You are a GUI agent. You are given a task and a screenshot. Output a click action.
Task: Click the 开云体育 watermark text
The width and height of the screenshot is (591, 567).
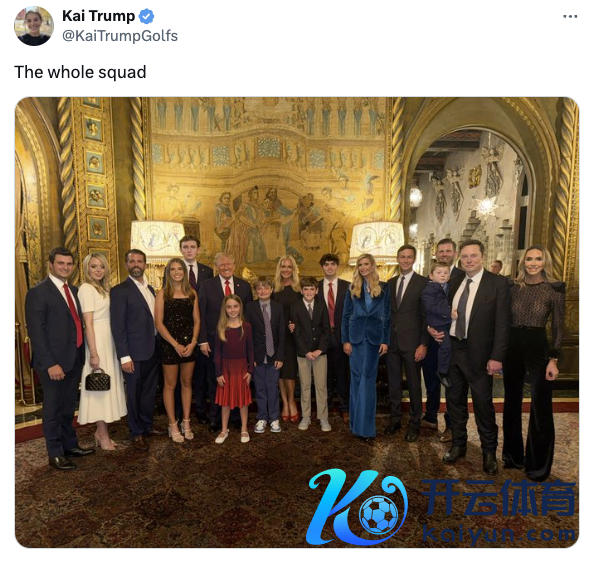tap(499, 498)
